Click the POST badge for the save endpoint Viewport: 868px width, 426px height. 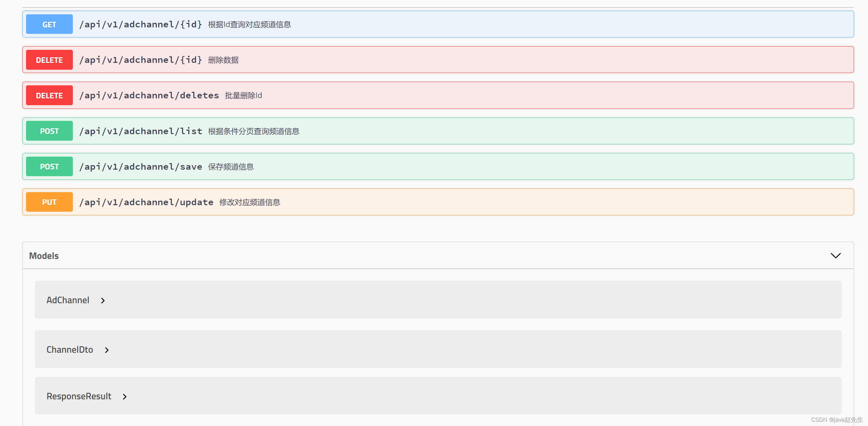pyautogui.click(x=49, y=166)
